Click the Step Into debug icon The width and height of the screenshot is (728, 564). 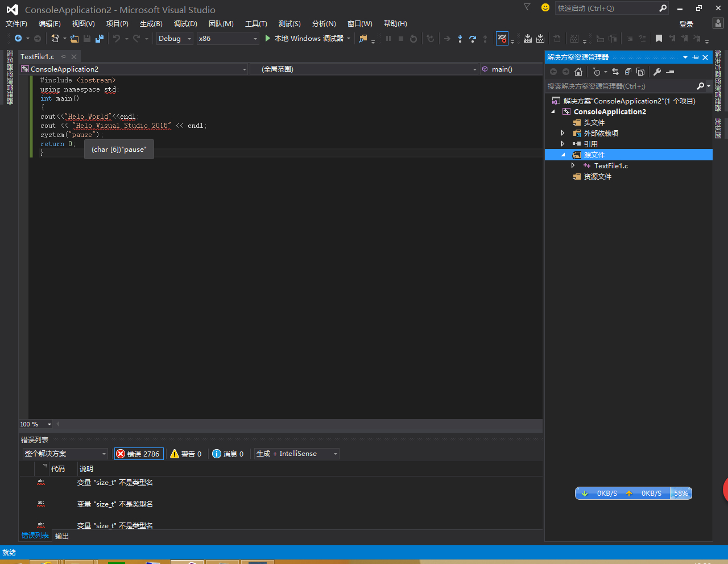[460, 39]
